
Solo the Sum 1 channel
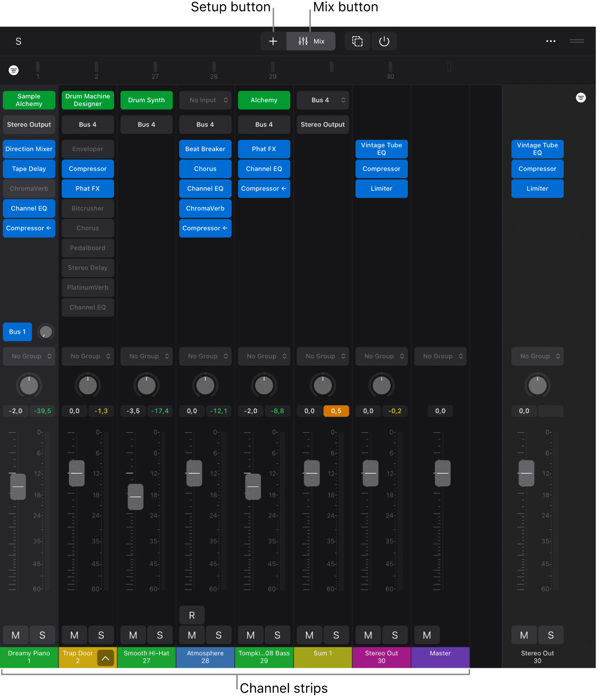336,635
